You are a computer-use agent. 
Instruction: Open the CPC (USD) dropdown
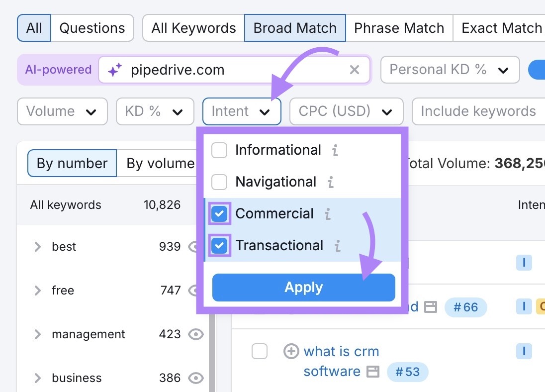[346, 111]
